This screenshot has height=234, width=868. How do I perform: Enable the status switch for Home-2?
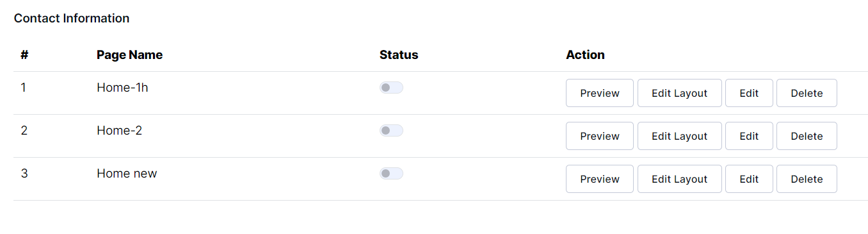point(391,131)
